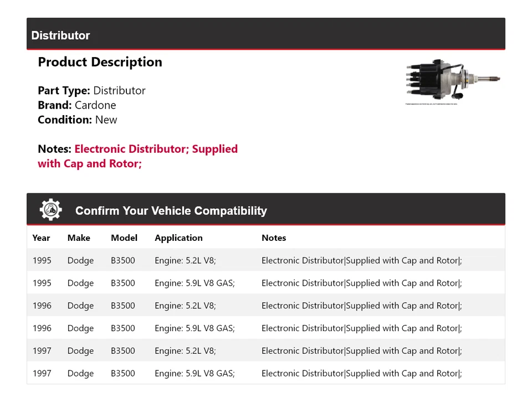This screenshot has height=402, width=532.
Task: Click the Distributor title in the top bar
Action: tap(60, 35)
